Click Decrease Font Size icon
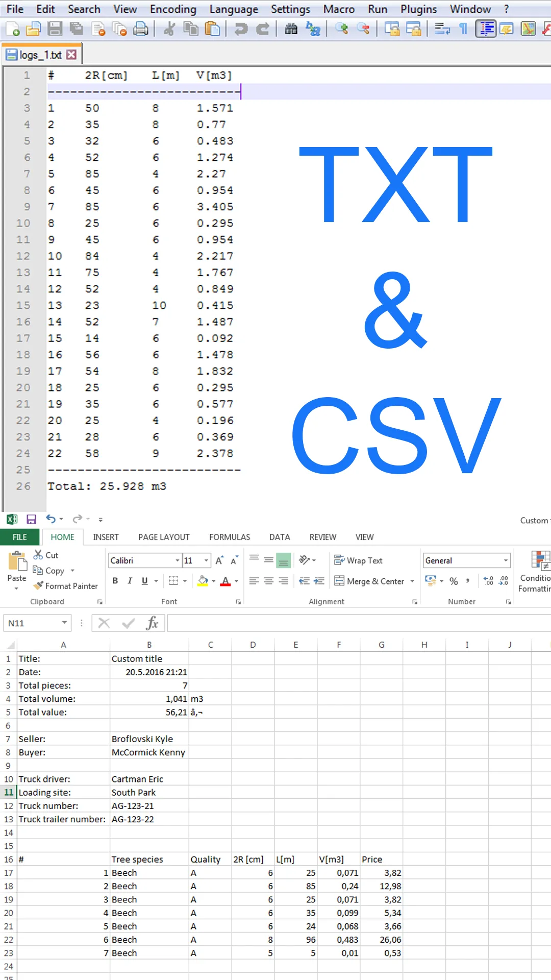The height and width of the screenshot is (980, 551). point(235,560)
